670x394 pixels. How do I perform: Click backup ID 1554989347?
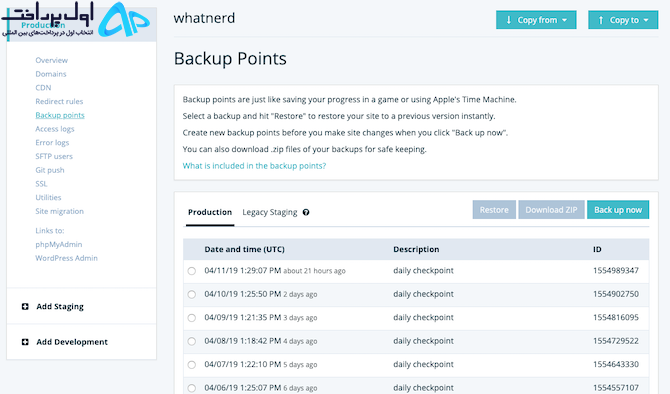point(616,271)
